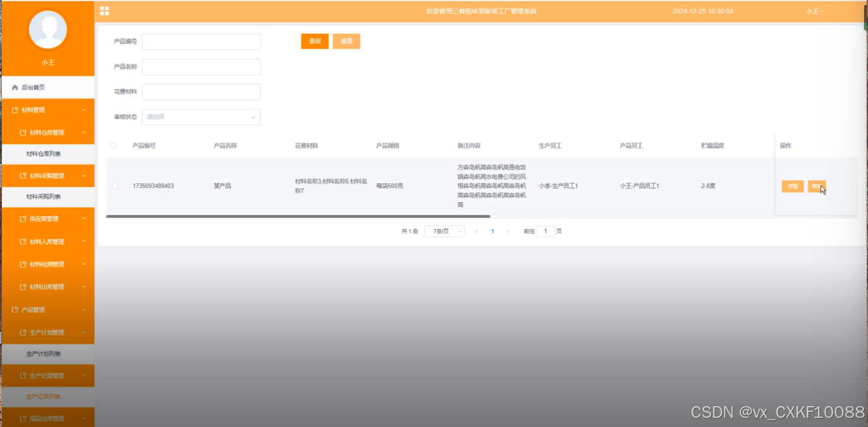Focus the 产品名称 input field

201,67
